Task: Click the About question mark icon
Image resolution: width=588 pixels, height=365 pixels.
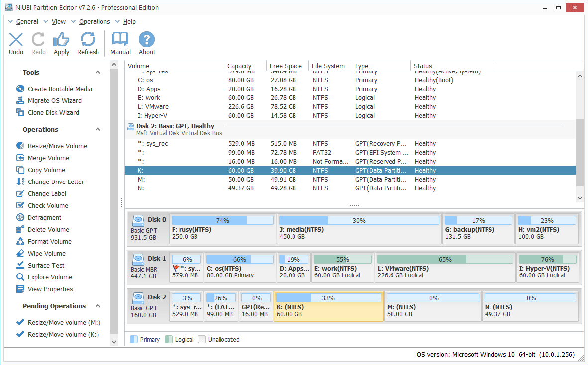Action: coord(147,40)
